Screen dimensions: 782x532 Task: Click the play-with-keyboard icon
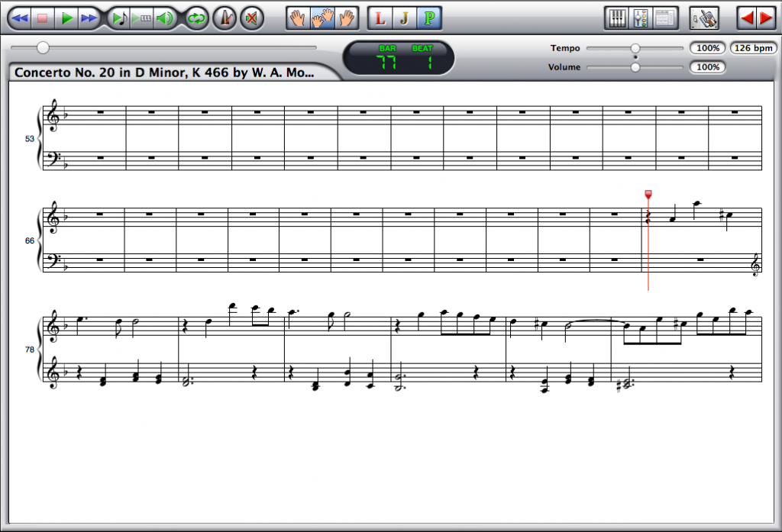tap(141, 18)
